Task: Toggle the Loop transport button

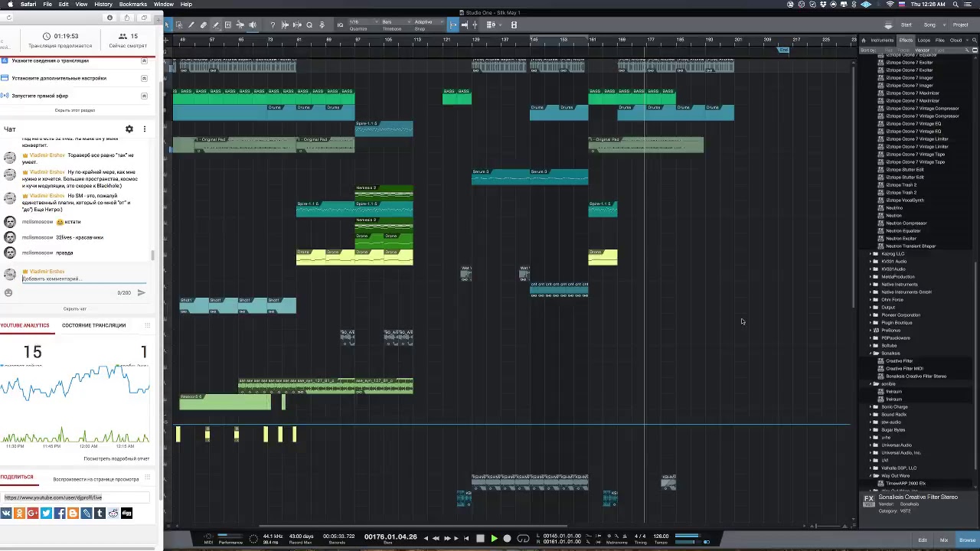Action: tap(523, 539)
